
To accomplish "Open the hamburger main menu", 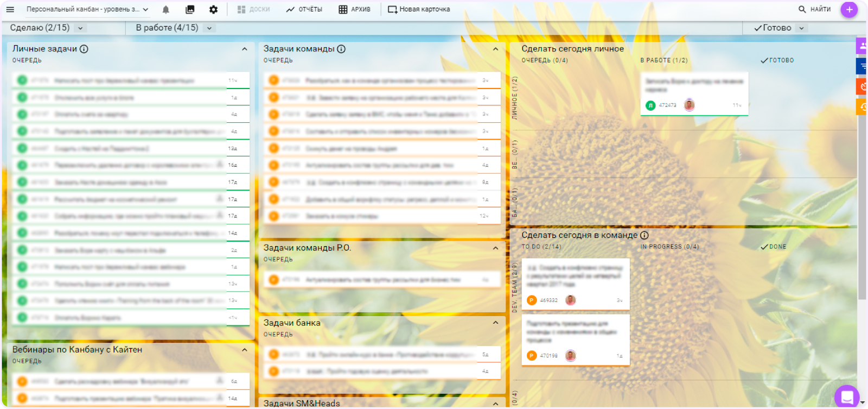I will [10, 9].
